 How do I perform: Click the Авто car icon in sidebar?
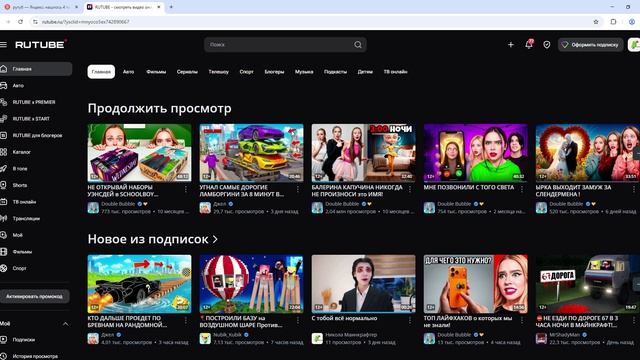[x=4, y=86]
